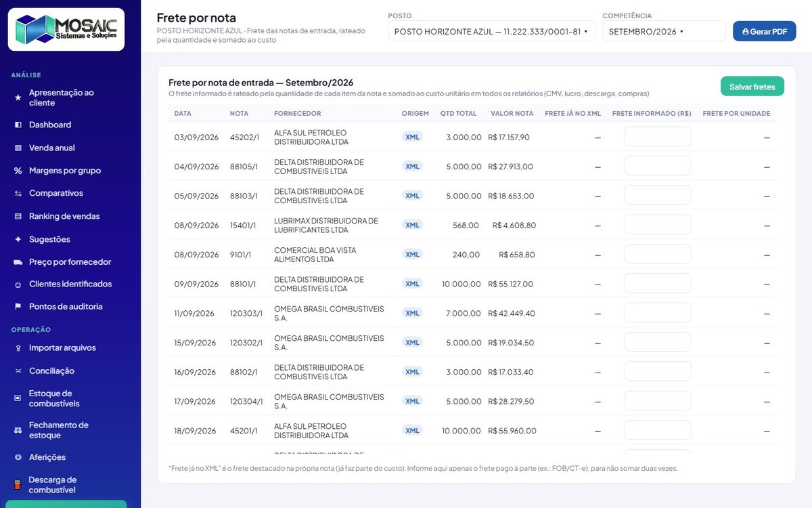Viewport: 812px width, 508px height.
Task: Focus freight input for note 120304/1
Action: 658,401
